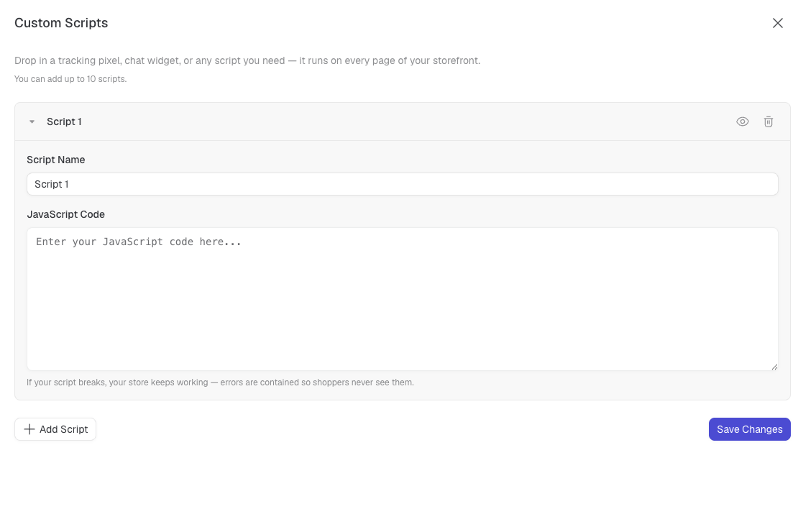Click the "You can add up to 10 scripts." note
This screenshot has height=532, width=798.
pos(70,79)
